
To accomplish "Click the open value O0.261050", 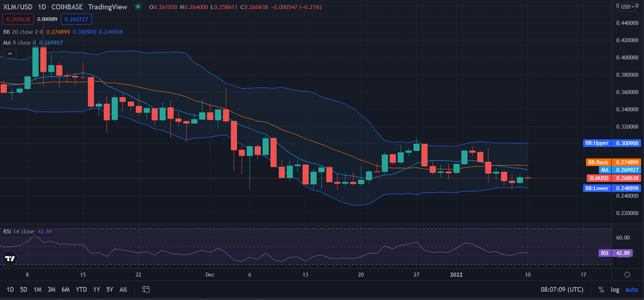I will (x=163, y=7).
